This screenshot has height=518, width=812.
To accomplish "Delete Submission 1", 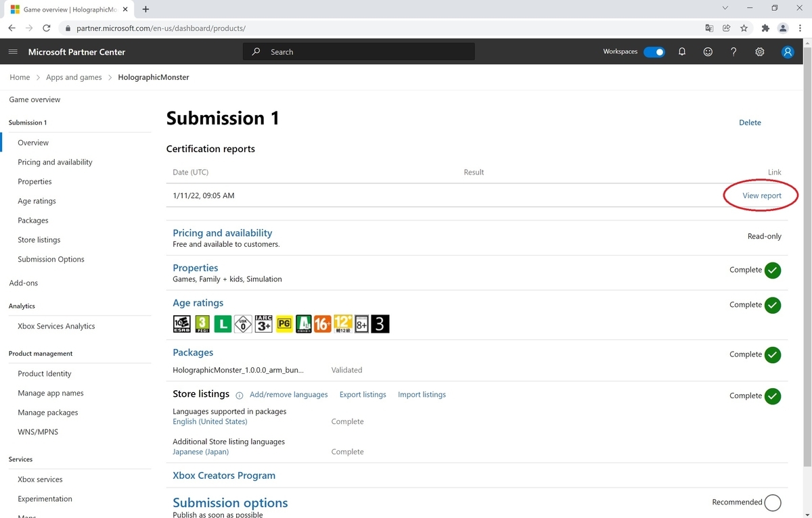I will (x=750, y=122).
